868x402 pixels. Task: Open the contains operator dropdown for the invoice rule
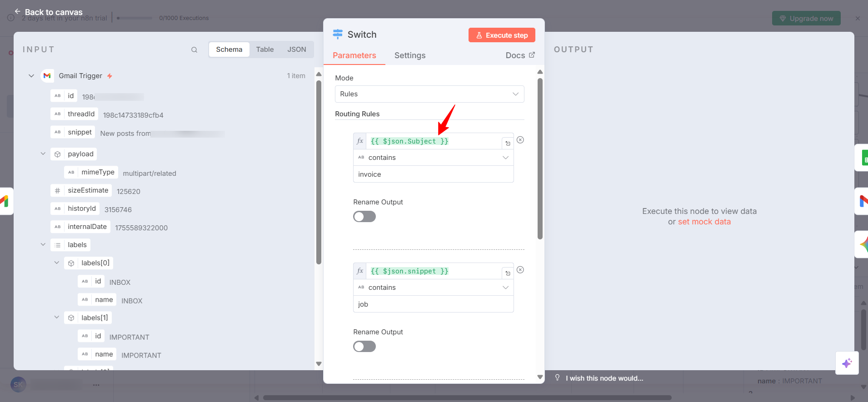click(x=433, y=158)
